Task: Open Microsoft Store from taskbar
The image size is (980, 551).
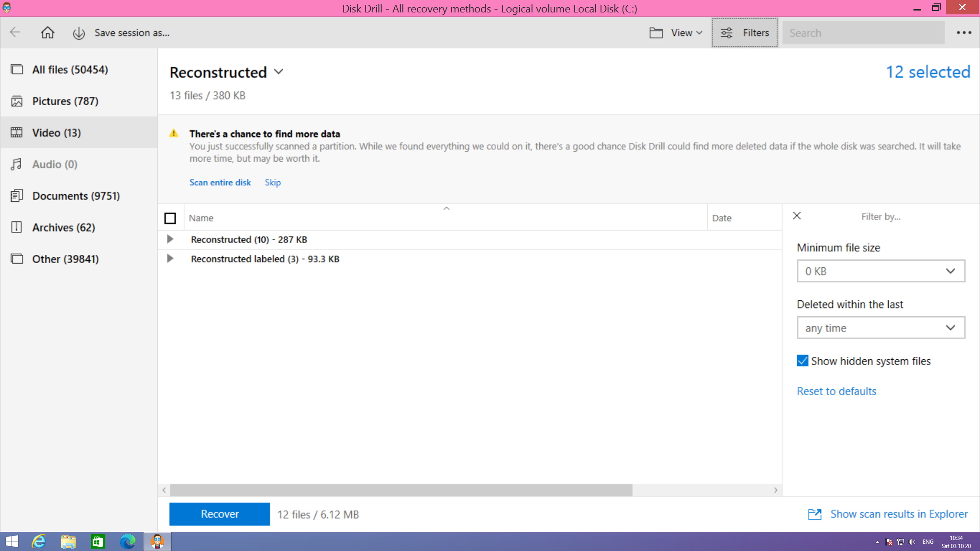Action: tap(98, 541)
